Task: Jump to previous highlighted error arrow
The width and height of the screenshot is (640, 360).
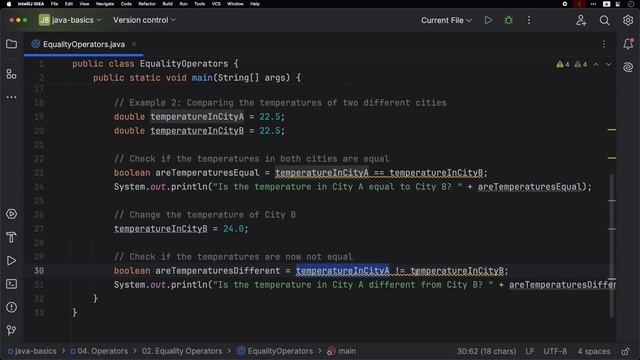Action: coord(596,64)
